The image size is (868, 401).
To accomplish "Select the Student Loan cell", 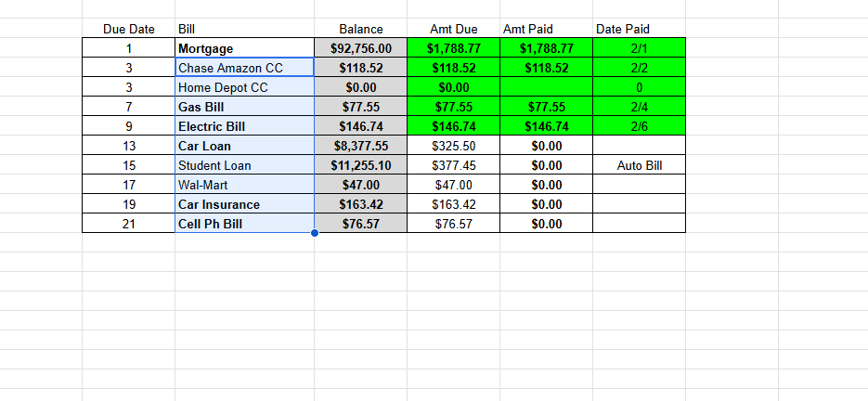I will (x=245, y=165).
